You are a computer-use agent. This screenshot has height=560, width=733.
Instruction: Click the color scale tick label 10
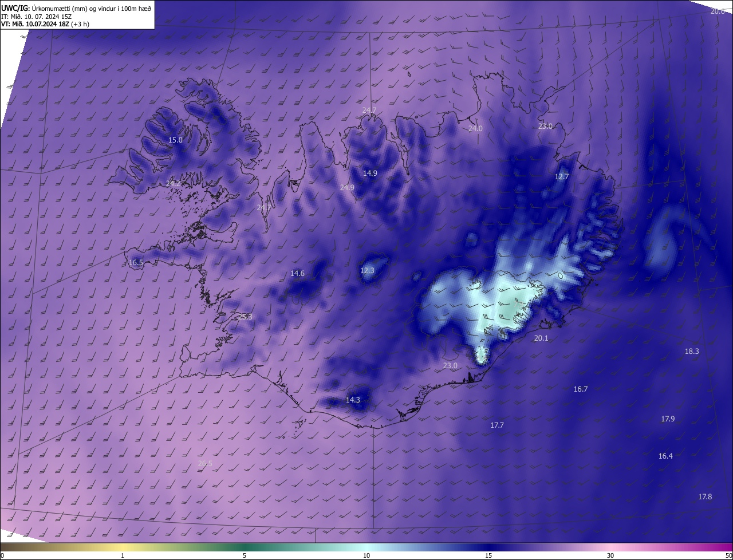[366, 555]
